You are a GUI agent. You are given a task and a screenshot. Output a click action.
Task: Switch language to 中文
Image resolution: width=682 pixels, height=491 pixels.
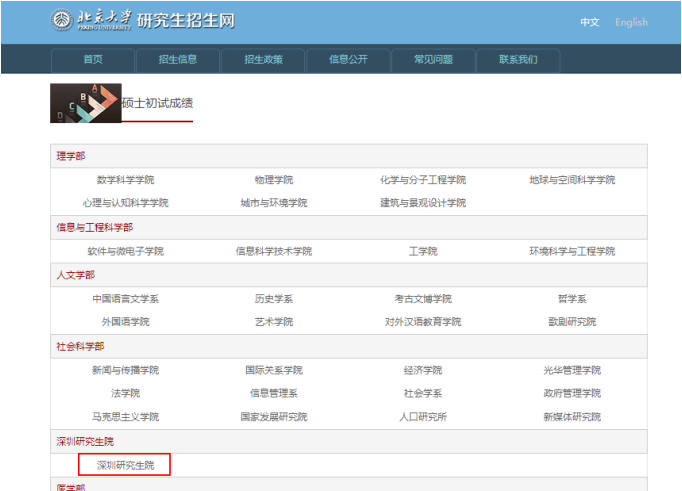coord(590,22)
